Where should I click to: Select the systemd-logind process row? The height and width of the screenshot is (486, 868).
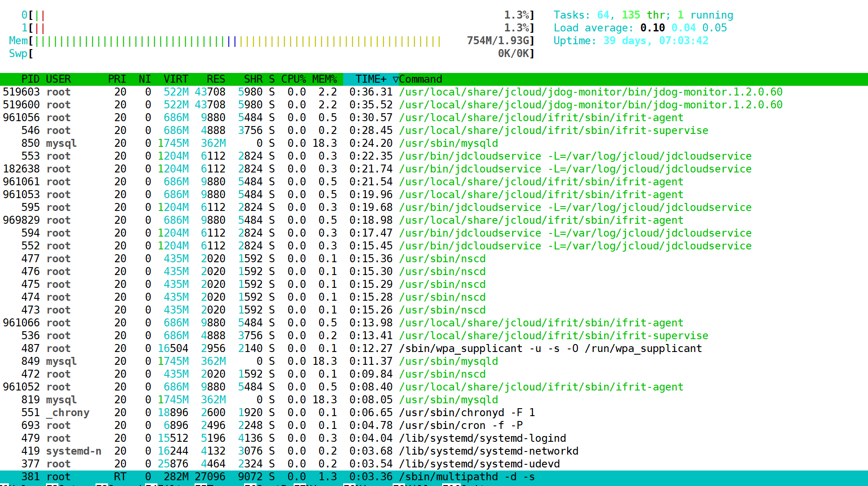click(x=482, y=439)
